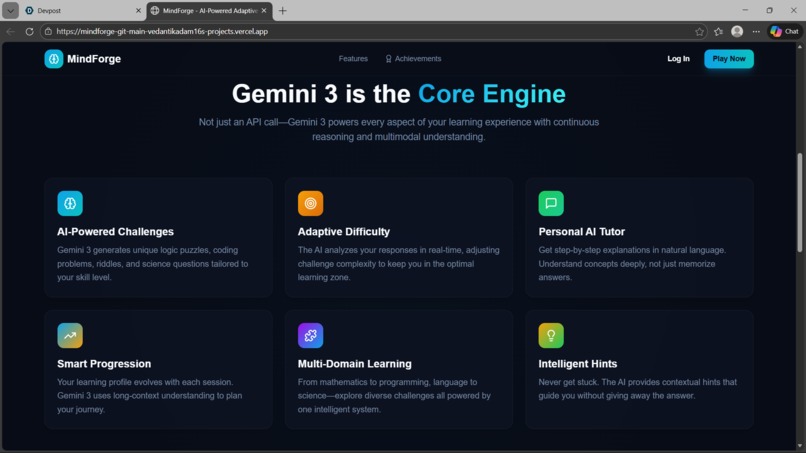Click the Intelligent Hints heading
806x453 pixels.
[577, 364]
